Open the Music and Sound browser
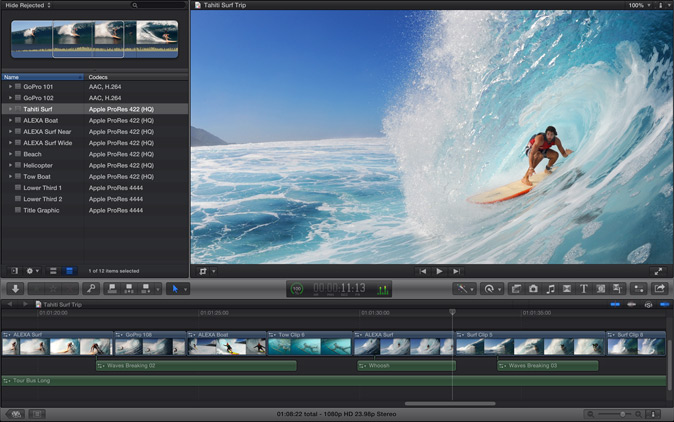The width and height of the screenshot is (674, 422). [550, 288]
